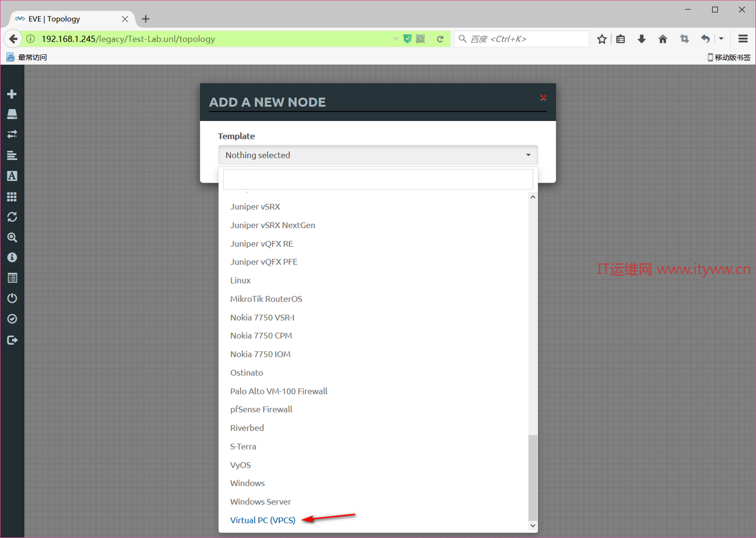
Task: Switch to the EVE | Topology tab
Action: (71, 19)
